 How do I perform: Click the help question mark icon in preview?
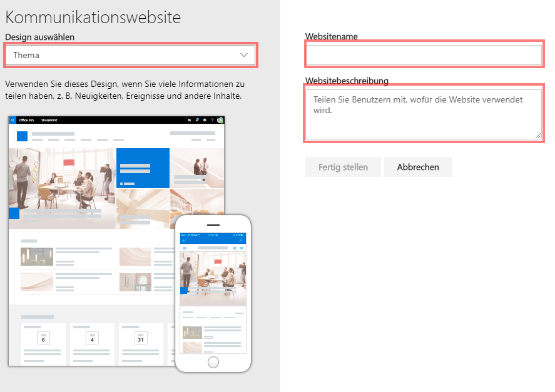pos(212,119)
